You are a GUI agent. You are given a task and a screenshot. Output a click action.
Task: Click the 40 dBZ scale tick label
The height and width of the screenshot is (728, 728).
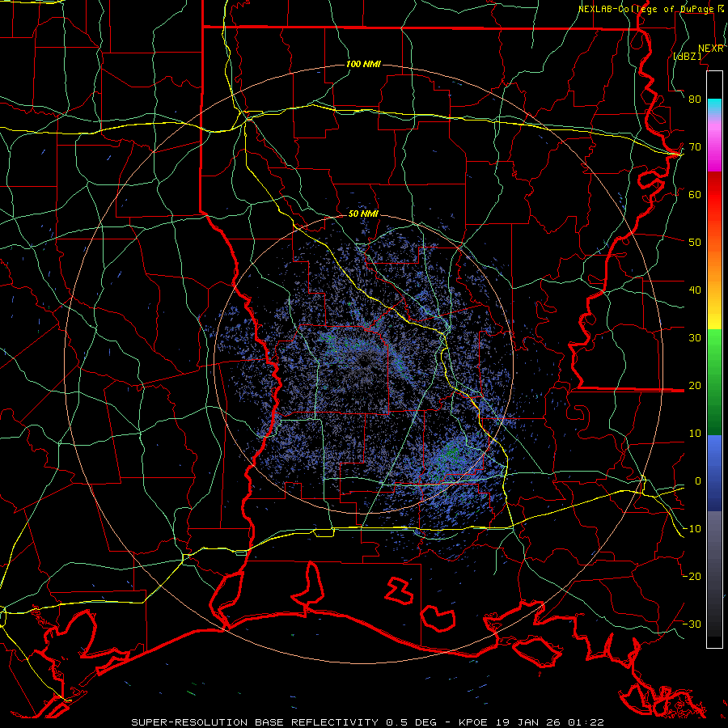[x=695, y=290]
